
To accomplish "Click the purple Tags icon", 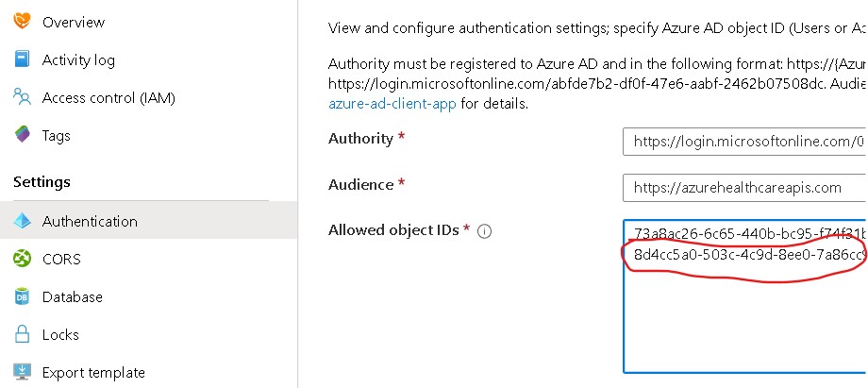I will pos(22,135).
